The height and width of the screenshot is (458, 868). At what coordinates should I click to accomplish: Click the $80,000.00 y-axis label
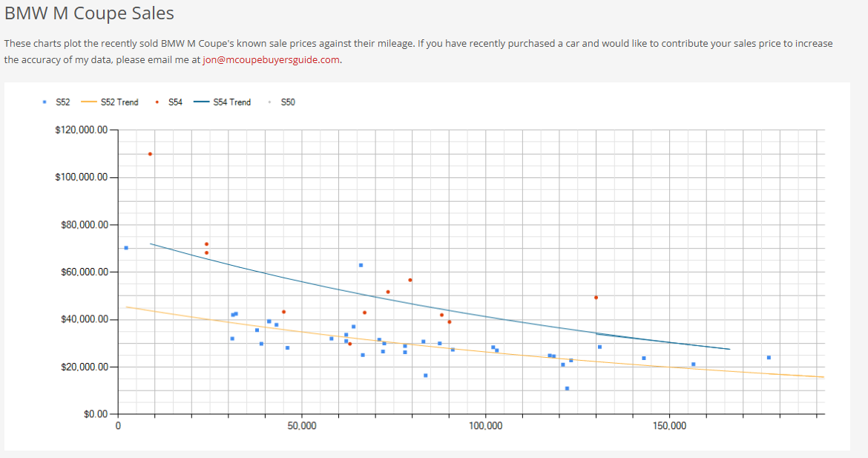[84, 225]
